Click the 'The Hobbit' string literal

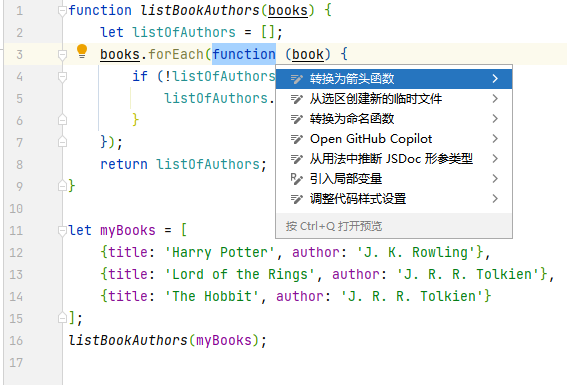coord(212,296)
